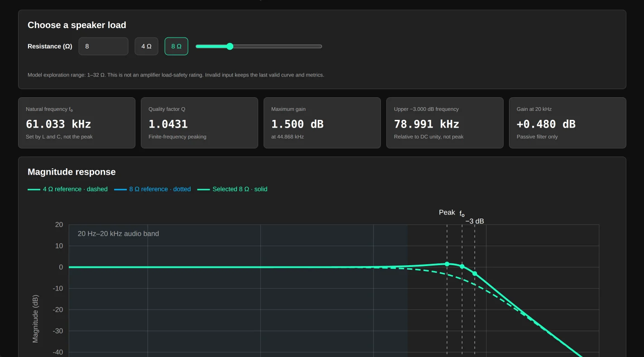The width and height of the screenshot is (644, 357).
Task: Select the 8 Ω preset button
Action: click(176, 46)
